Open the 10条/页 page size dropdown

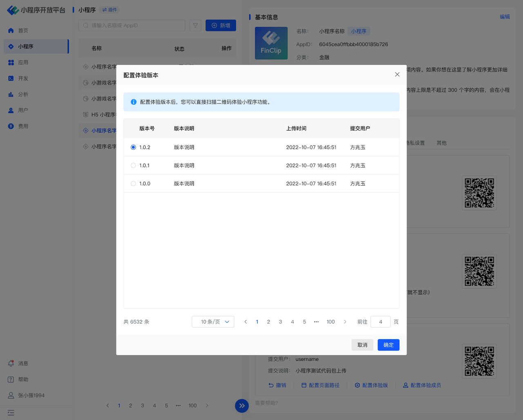pos(213,322)
